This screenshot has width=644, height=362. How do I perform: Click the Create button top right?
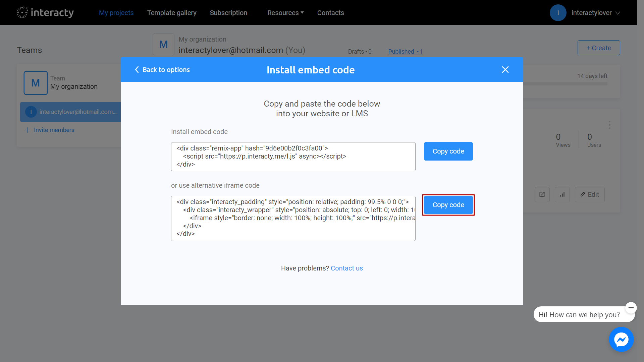pyautogui.click(x=598, y=48)
